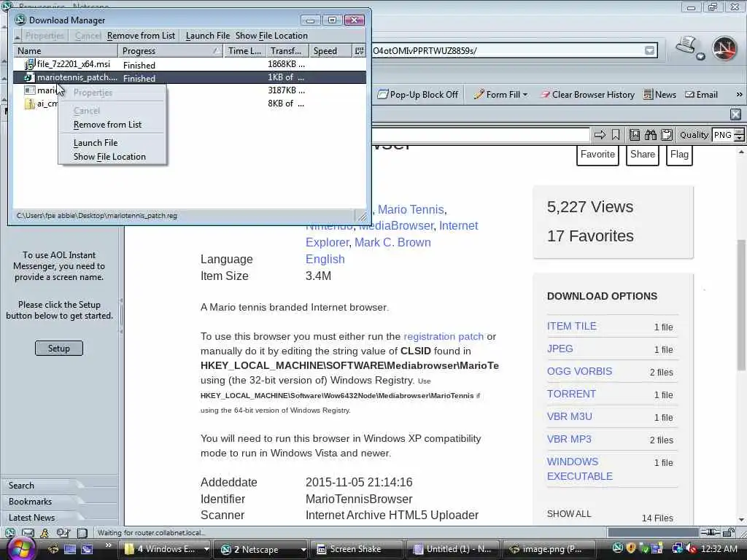The height and width of the screenshot is (560, 747).
Task: Click Show File Location in Download Manager toolbar
Action: (271, 36)
